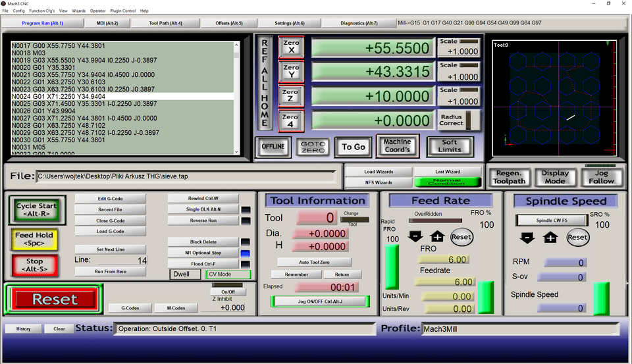Click the M-Codes reference button

pos(176,308)
